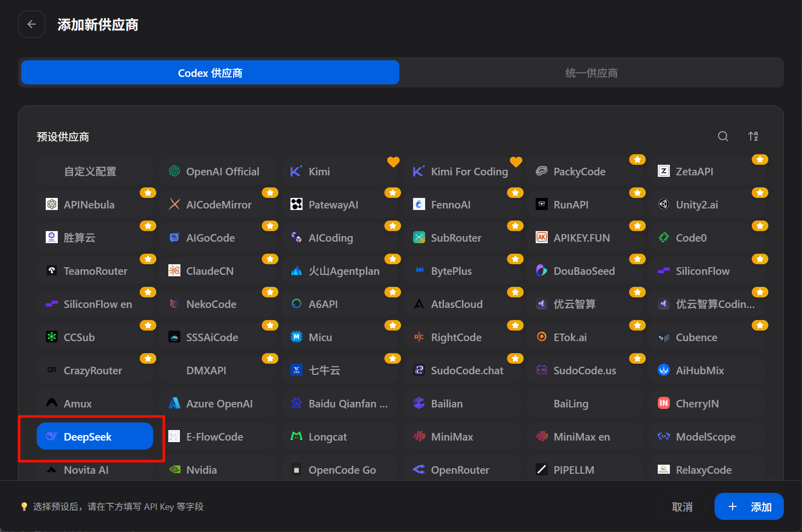Select the RightCode provider

462,338
